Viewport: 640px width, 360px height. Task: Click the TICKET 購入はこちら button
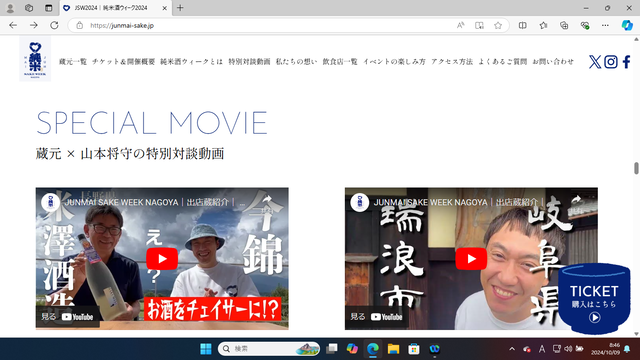point(594,299)
